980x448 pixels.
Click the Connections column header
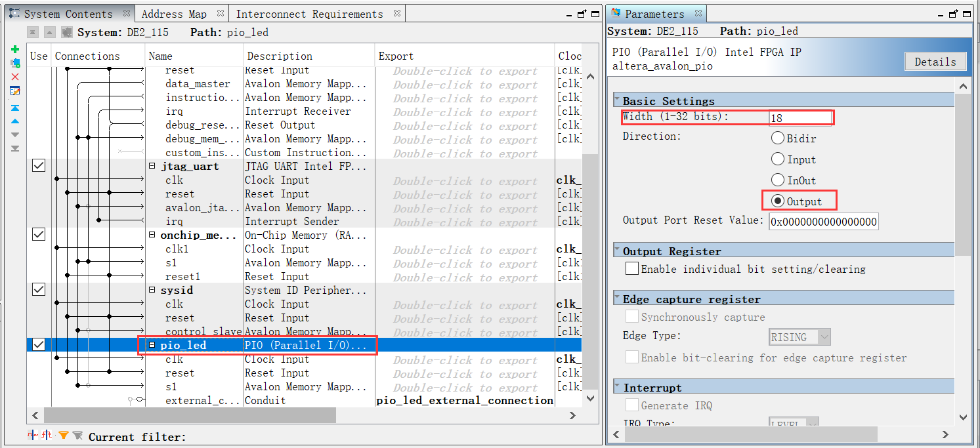[x=98, y=56]
